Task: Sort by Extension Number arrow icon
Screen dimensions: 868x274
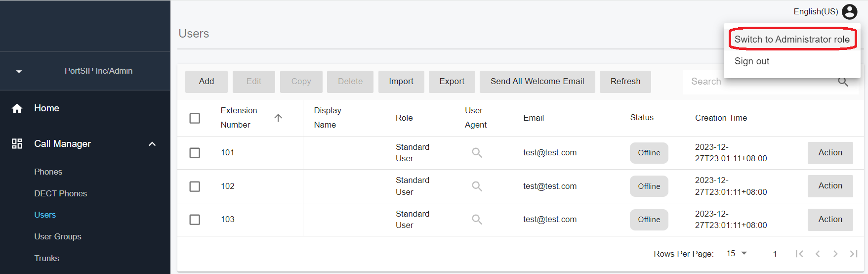Action: [278, 118]
